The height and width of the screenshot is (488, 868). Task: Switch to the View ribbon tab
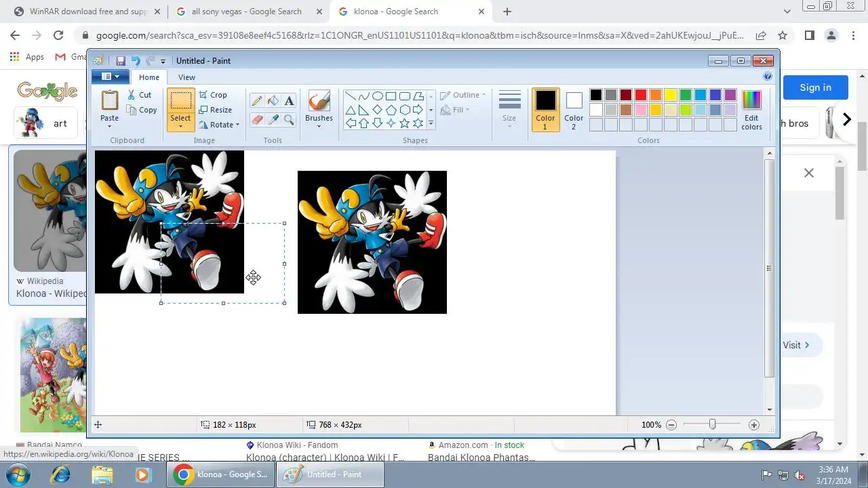point(186,77)
